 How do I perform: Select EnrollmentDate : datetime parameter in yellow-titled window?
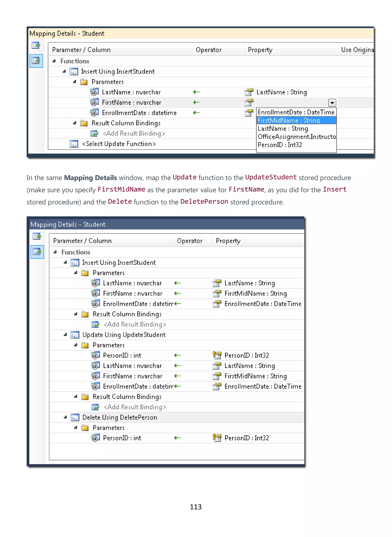(x=139, y=113)
